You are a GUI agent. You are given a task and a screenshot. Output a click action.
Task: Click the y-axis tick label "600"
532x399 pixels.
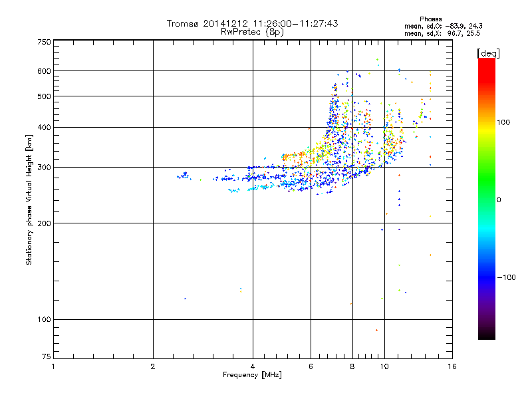[x=44, y=71]
